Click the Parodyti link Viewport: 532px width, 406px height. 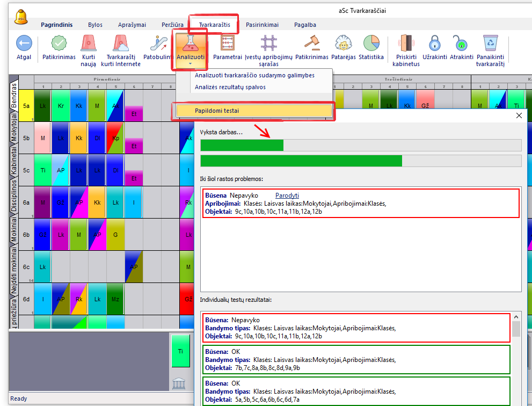(x=287, y=195)
